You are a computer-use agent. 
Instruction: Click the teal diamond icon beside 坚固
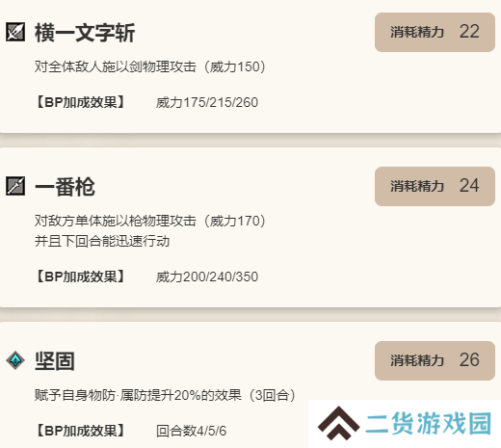tap(15, 360)
